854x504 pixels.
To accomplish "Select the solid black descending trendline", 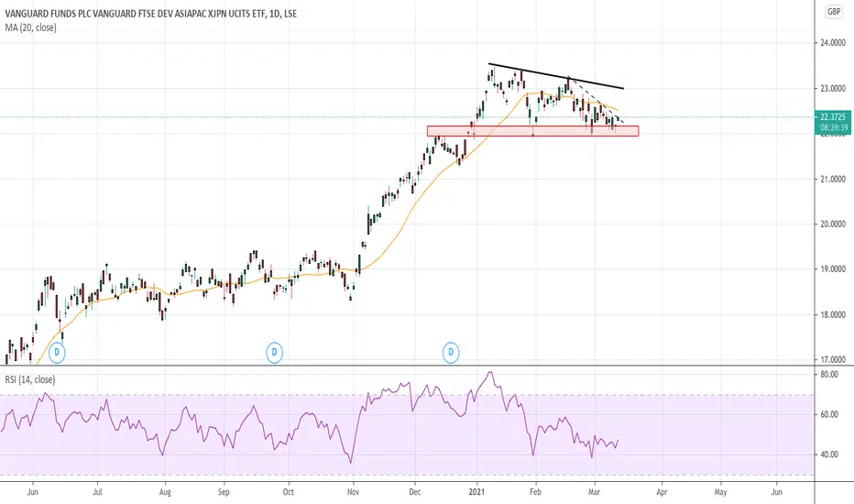I will [556, 76].
